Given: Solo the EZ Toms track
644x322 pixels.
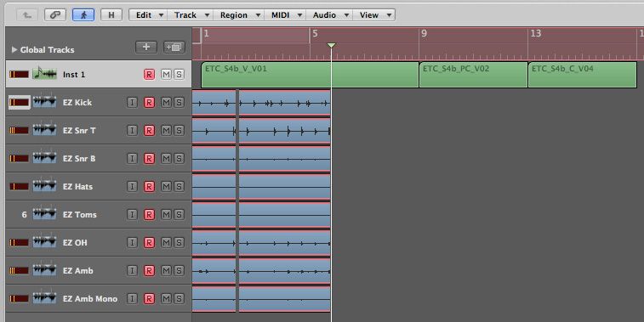Looking at the screenshot, I should point(179,215).
